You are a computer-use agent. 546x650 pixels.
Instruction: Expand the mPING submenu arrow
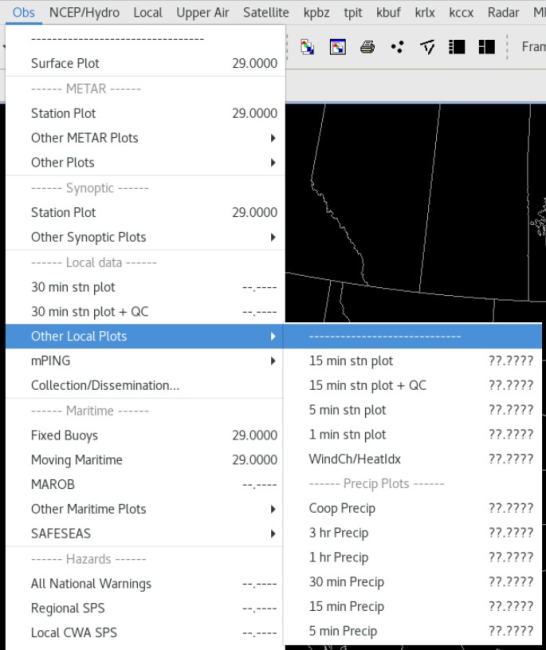[x=273, y=361]
